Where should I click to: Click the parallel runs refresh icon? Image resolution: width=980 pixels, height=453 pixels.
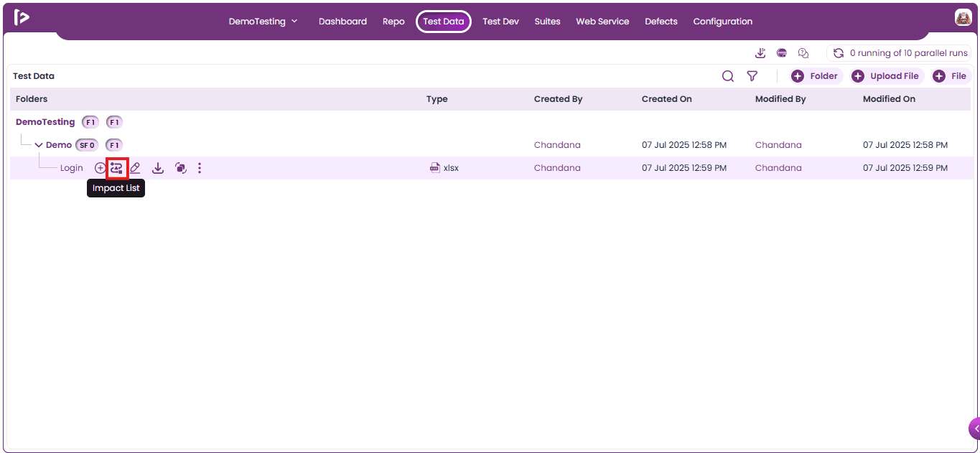click(x=838, y=53)
